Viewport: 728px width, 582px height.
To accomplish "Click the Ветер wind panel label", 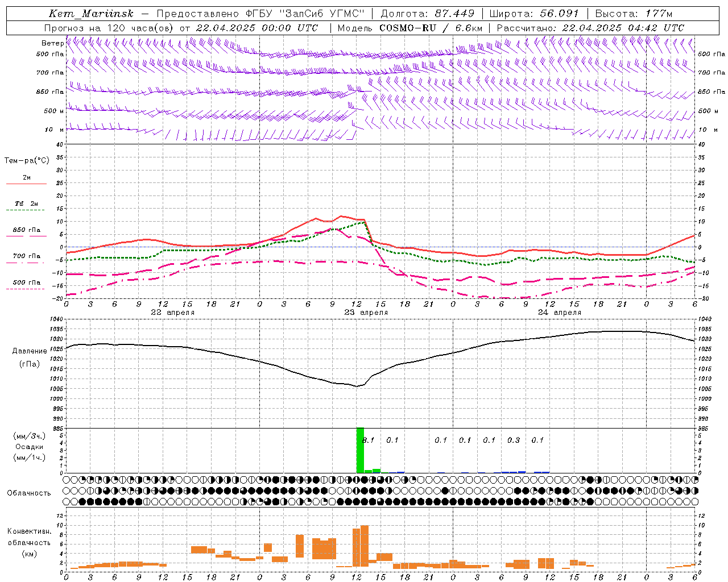I will (52, 43).
